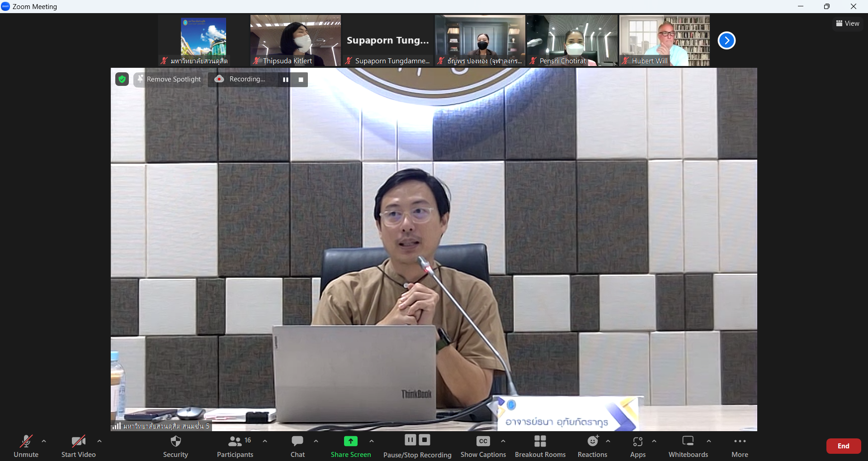Click the red End meeting button
868x461 pixels.
pyautogui.click(x=844, y=446)
